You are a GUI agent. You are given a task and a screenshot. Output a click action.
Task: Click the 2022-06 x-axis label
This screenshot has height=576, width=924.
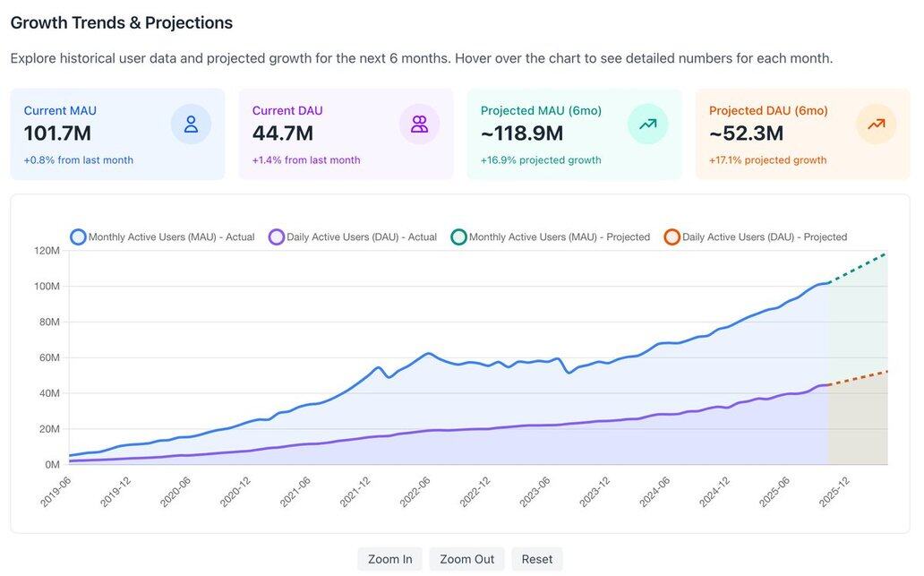[415, 492]
